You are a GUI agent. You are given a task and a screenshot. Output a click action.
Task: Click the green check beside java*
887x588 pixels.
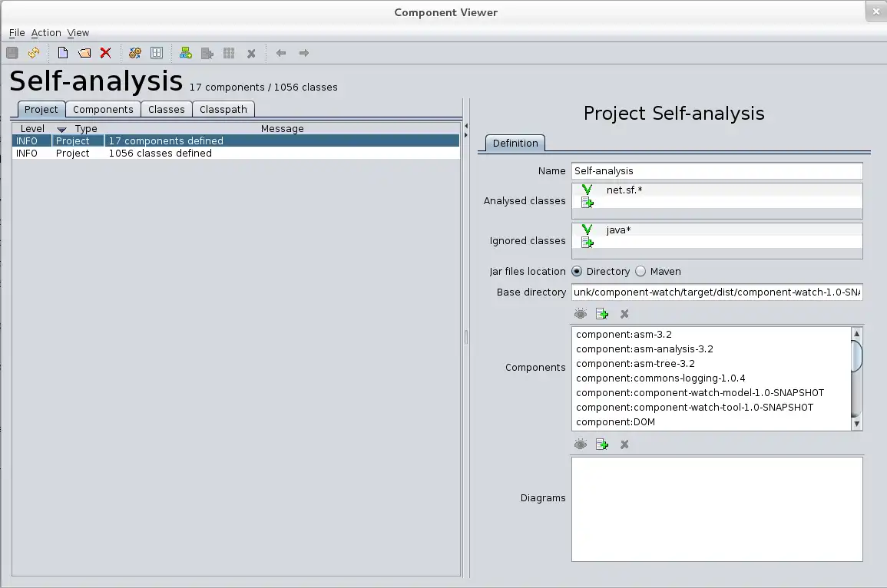pos(587,230)
